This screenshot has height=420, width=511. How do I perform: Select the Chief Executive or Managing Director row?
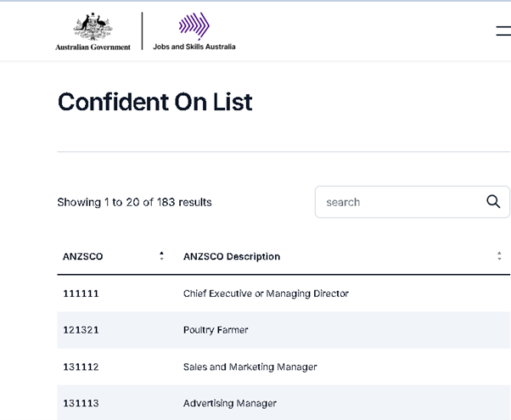point(266,294)
